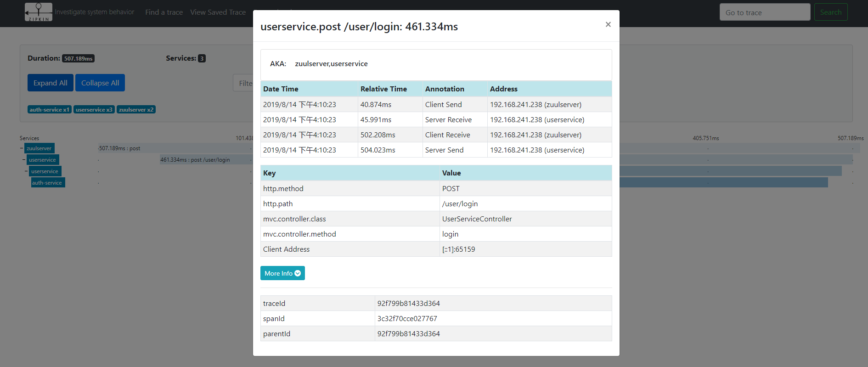Click the Address column header
This screenshot has height=367, width=868.
point(549,89)
